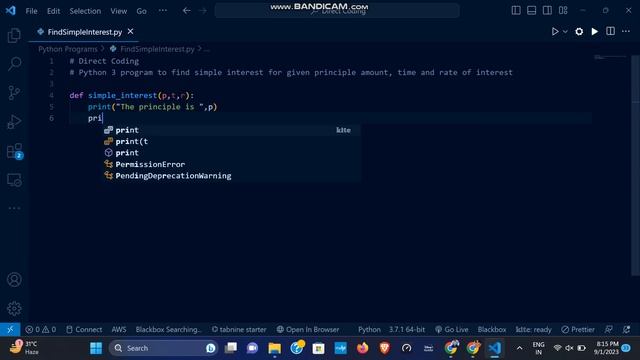Image resolution: width=640 pixels, height=360 pixels.
Task: Click the Blackbox status item near Go Live
Action: (492, 329)
